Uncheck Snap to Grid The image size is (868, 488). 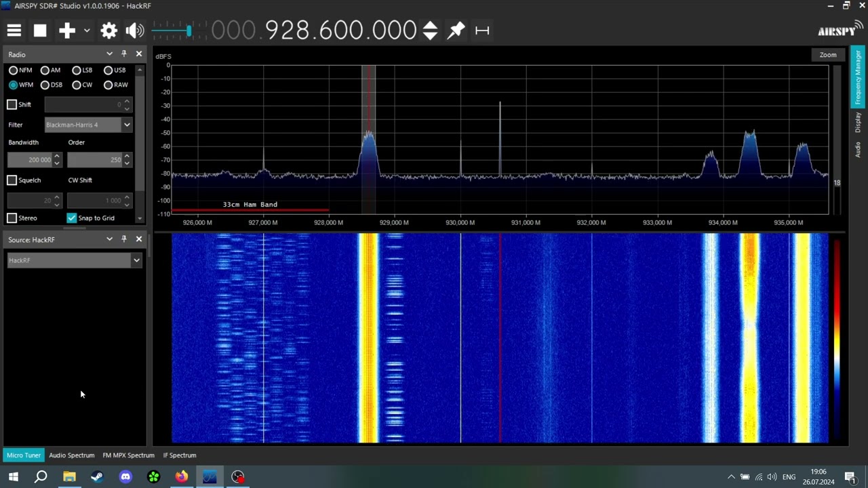point(71,218)
